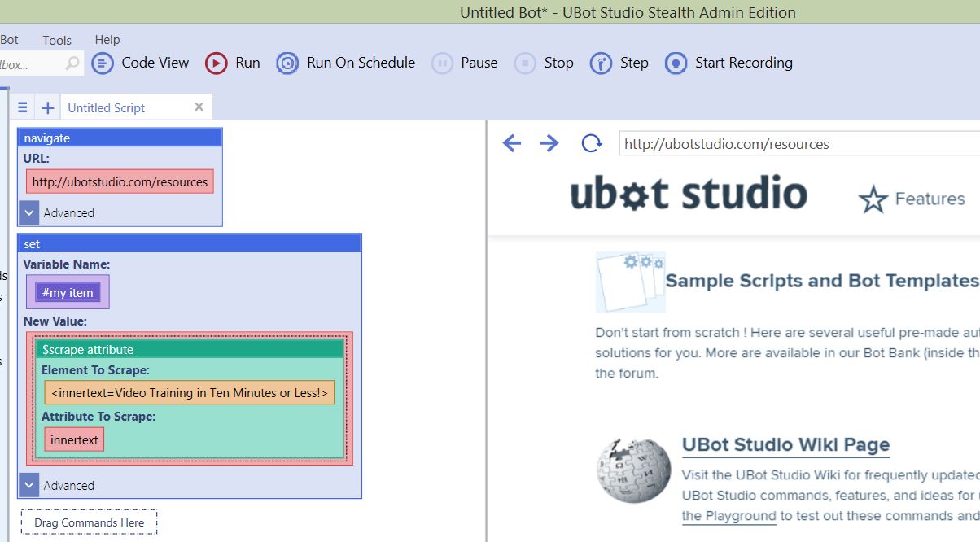Image resolution: width=980 pixels, height=542 pixels.
Task: Click the Sample Scripts documents icon
Action: pyautogui.click(x=631, y=282)
